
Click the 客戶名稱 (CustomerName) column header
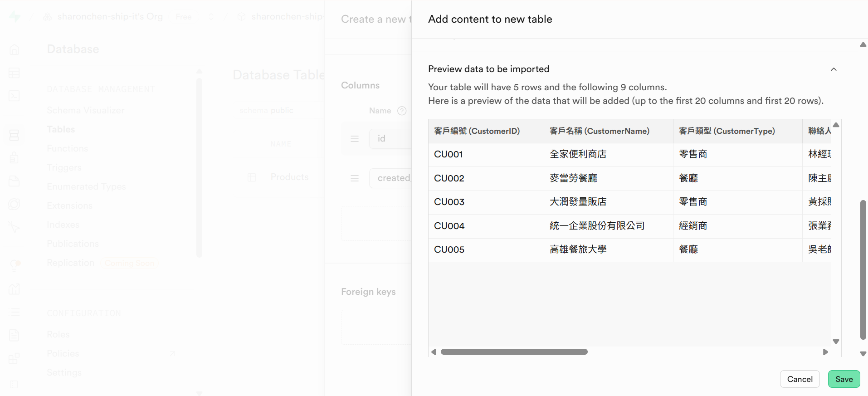[x=599, y=131]
